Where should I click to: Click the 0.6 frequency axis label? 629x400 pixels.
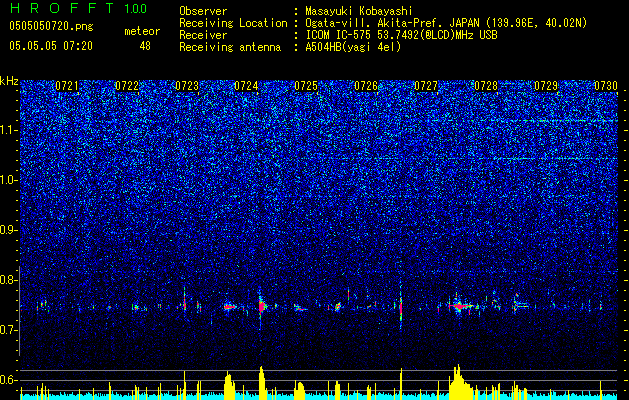[8, 380]
